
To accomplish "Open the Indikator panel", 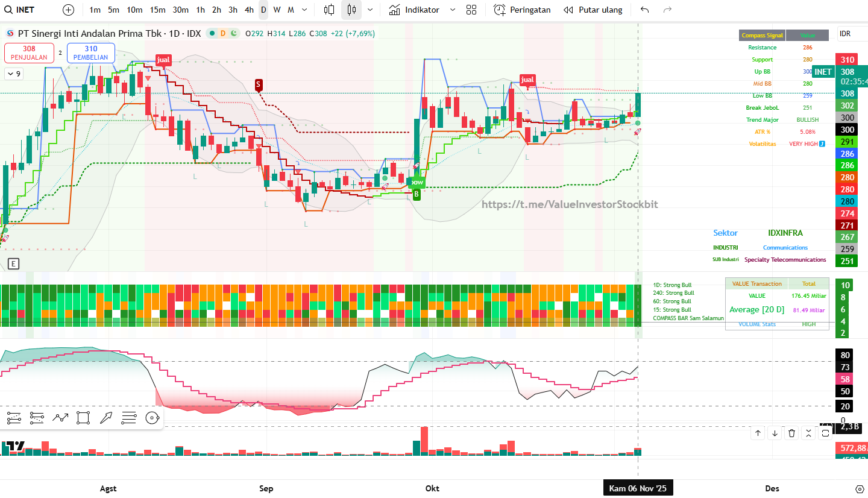I will tap(414, 10).
